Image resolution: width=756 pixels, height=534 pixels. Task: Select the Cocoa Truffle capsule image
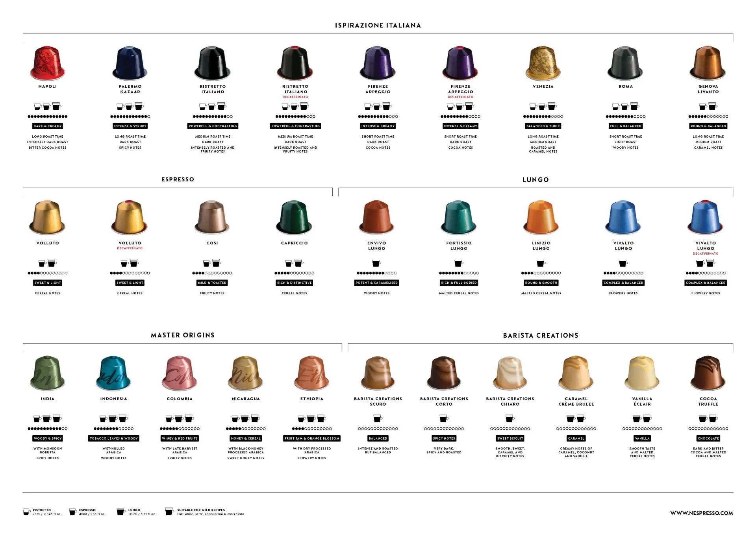[708, 373]
